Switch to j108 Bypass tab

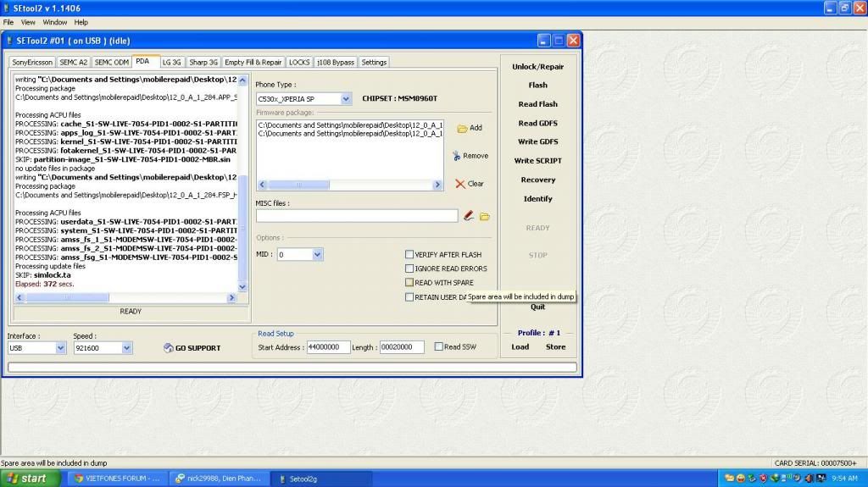336,63
